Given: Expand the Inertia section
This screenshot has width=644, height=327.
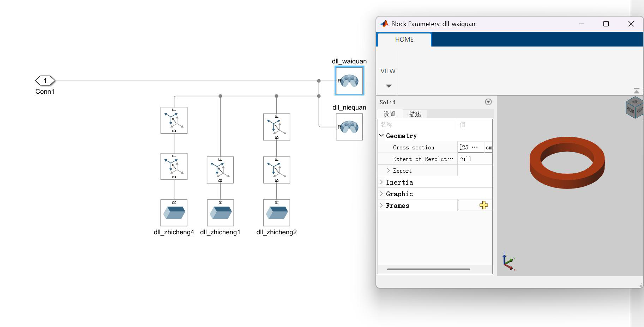Looking at the screenshot, I should [x=381, y=182].
